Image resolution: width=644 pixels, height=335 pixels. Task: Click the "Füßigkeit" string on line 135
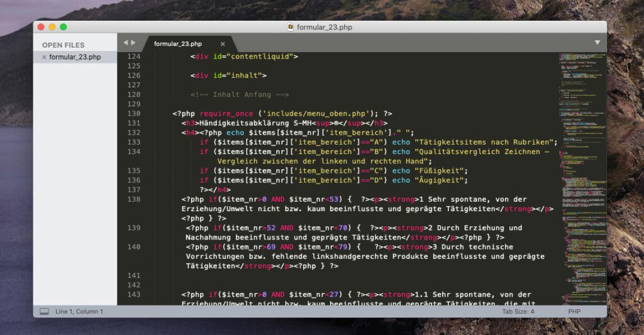[439, 171]
